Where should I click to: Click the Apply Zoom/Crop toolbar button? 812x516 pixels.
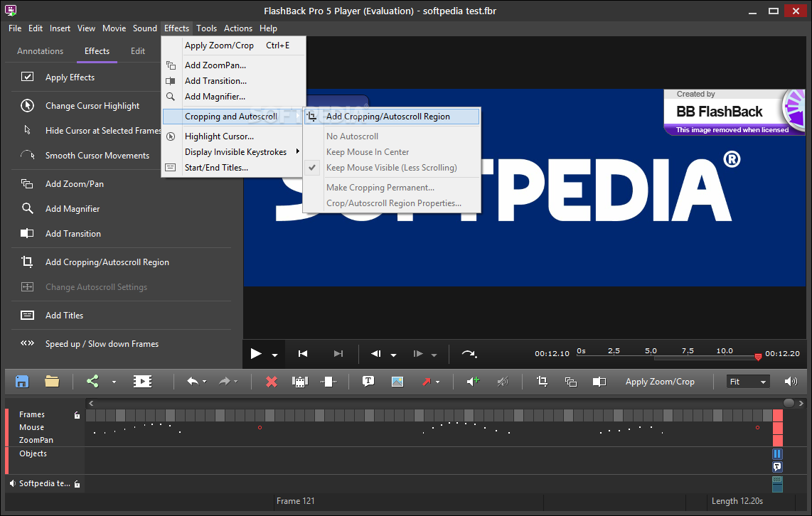pos(659,382)
